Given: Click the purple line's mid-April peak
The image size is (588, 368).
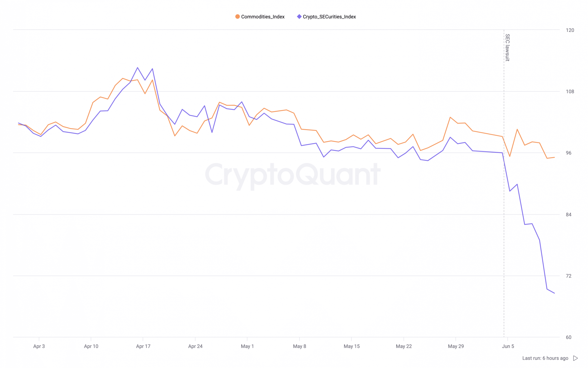Looking at the screenshot, I should pyautogui.click(x=138, y=68).
